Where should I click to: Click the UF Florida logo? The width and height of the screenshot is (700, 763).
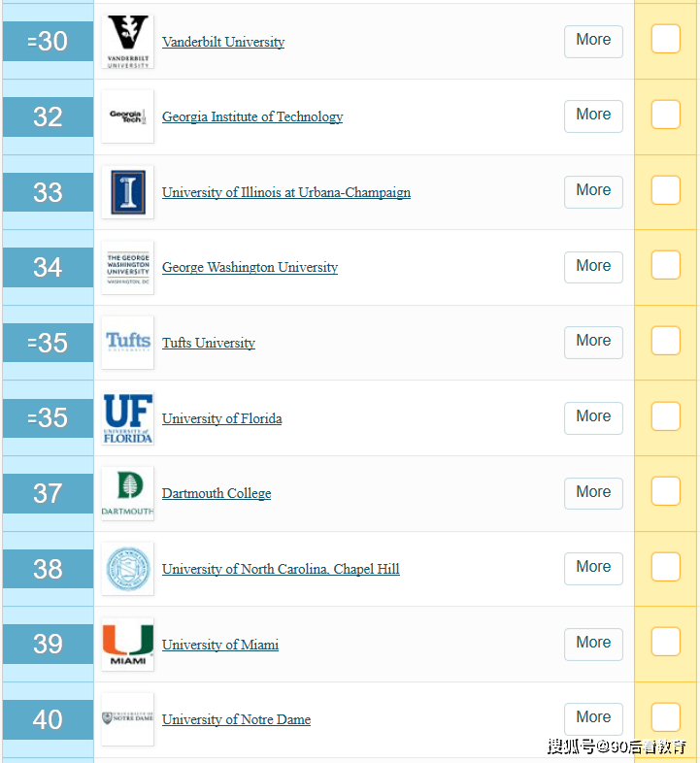(x=127, y=418)
